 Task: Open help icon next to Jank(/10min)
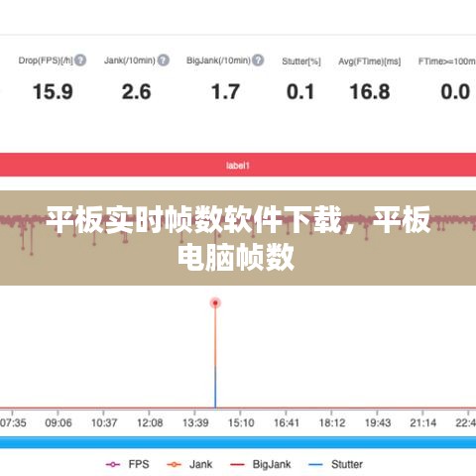pos(164,60)
